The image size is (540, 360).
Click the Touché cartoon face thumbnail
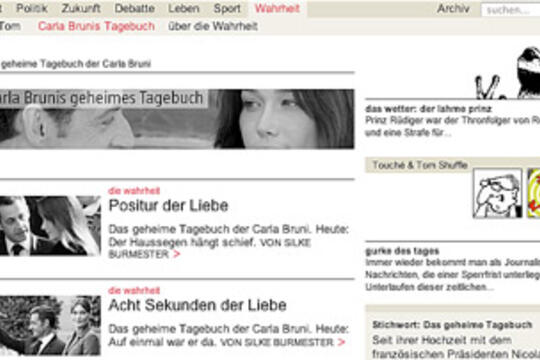click(497, 193)
